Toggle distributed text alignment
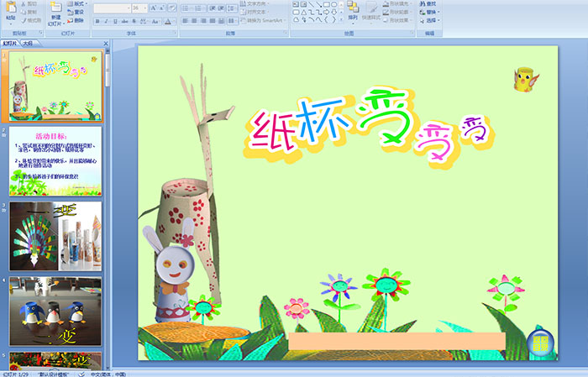 click(x=221, y=21)
